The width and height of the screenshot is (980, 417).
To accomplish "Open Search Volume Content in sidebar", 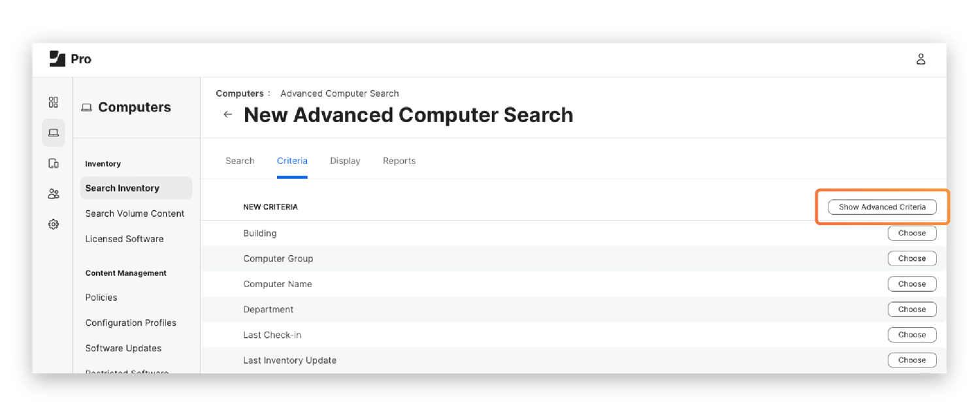I will (135, 213).
